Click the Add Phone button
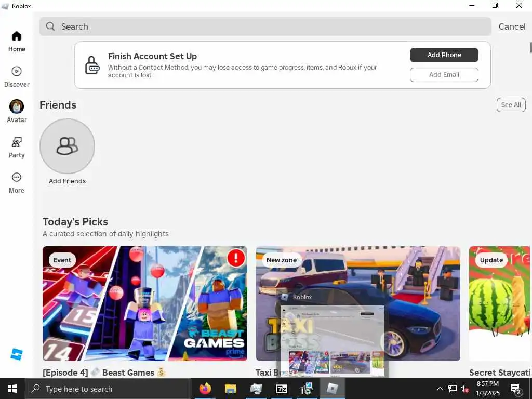Image resolution: width=532 pixels, height=399 pixels. [444, 55]
